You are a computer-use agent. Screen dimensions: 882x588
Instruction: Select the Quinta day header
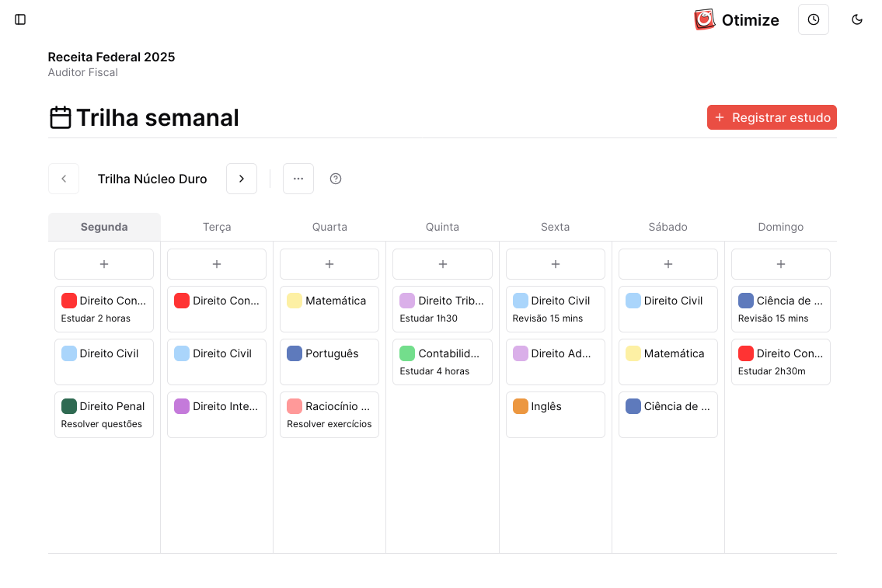coord(442,227)
